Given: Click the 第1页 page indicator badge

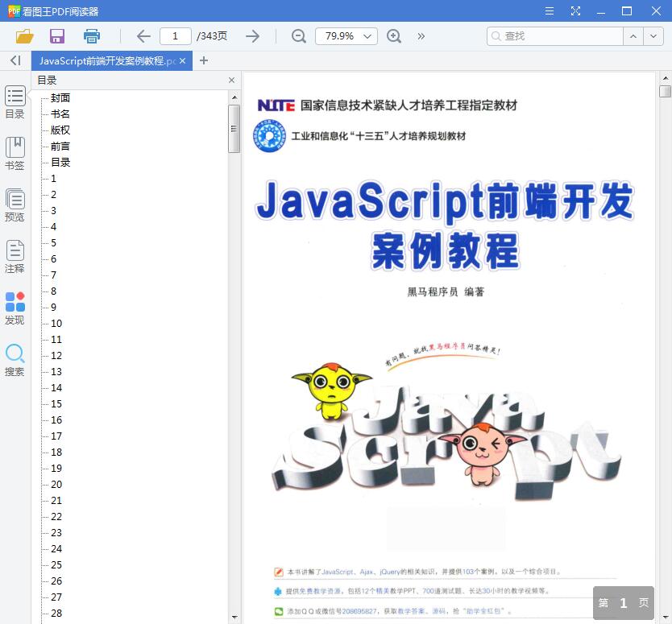Looking at the screenshot, I should coord(624,603).
